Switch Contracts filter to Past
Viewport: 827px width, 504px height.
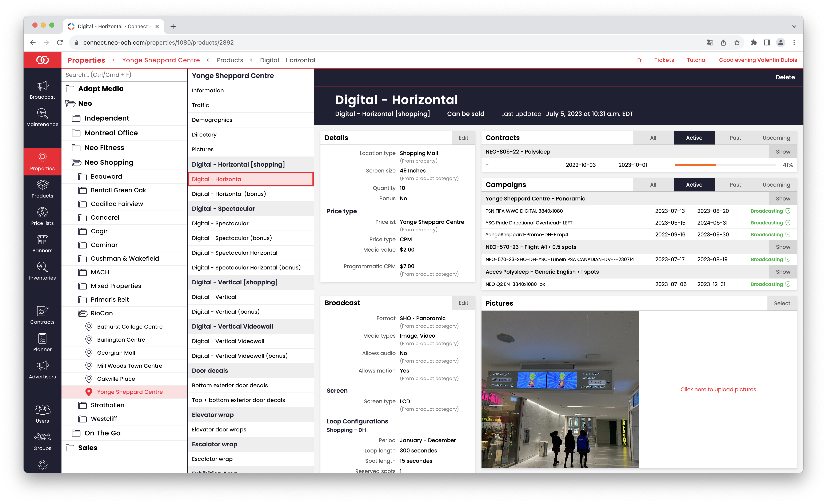[735, 138]
